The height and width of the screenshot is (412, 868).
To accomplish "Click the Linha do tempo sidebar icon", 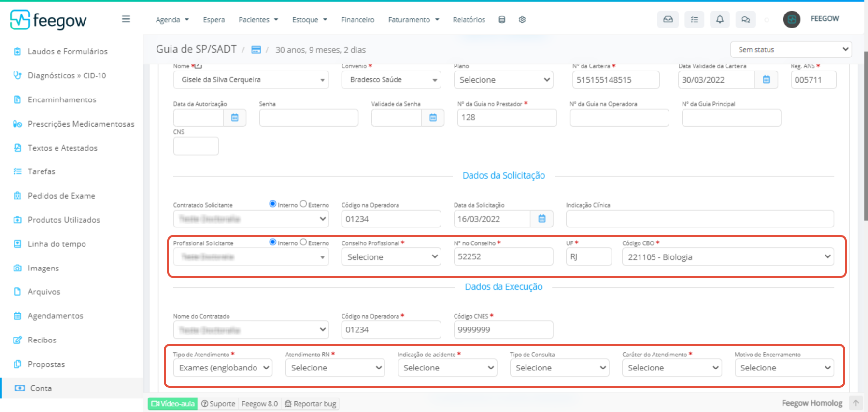I will [x=17, y=244].
